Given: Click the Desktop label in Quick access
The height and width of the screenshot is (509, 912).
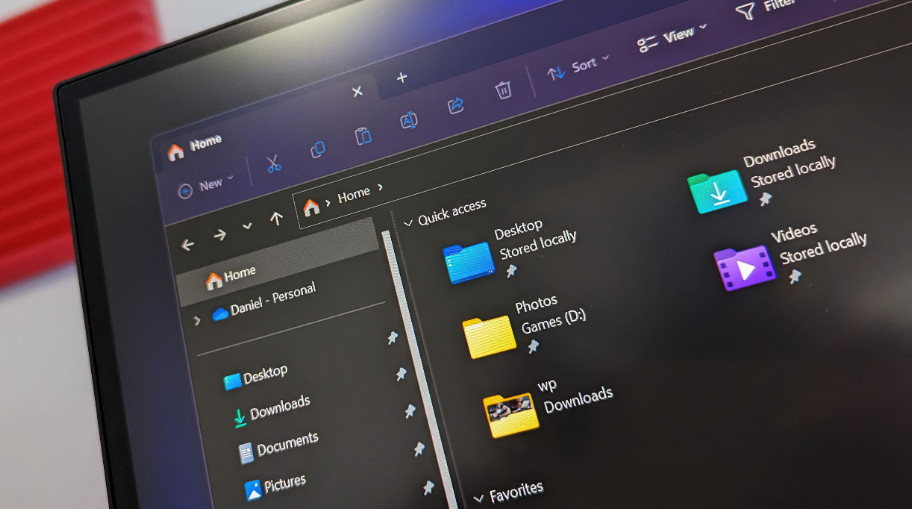Looking at the screenshot, I should [518, 229].
